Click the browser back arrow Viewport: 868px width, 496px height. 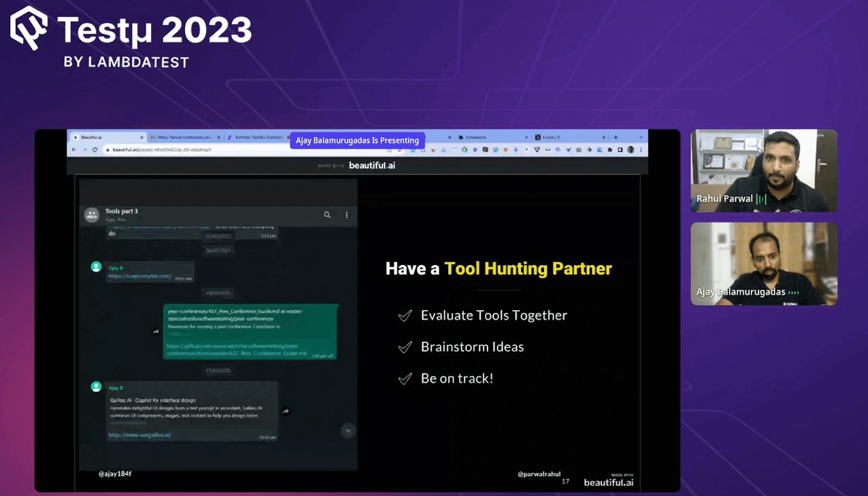74,150
